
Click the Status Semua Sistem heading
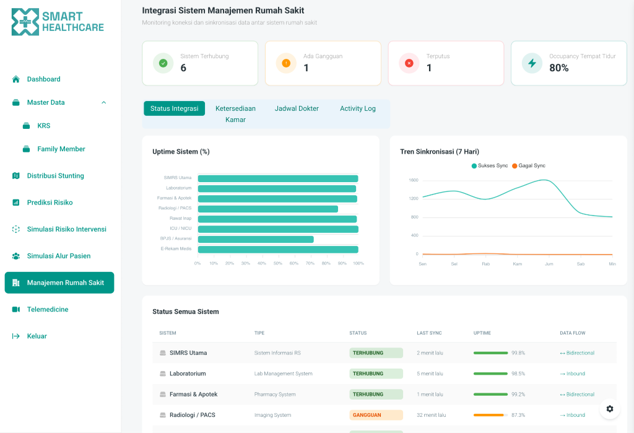[186, 312]
